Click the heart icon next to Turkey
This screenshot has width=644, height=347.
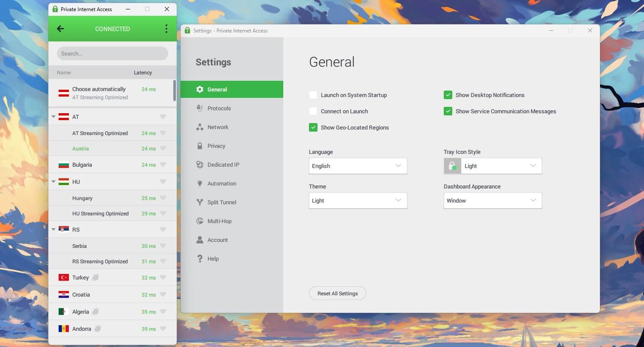163,277
